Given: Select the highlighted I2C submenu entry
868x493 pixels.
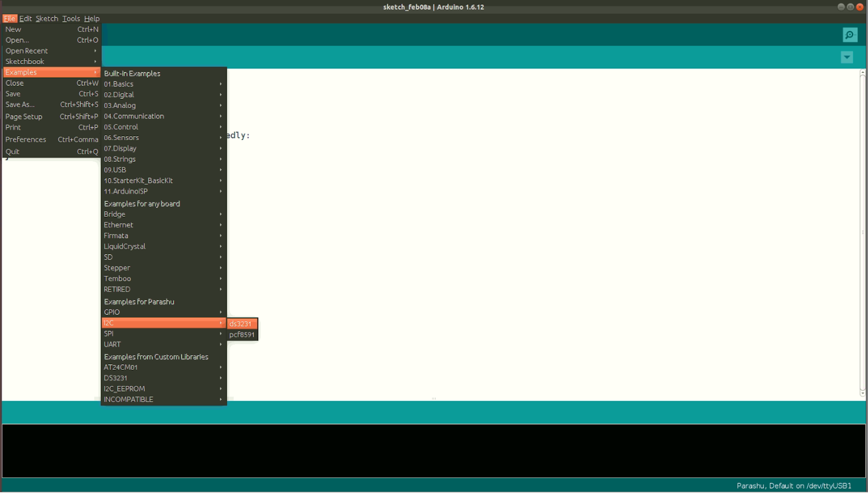Looking at the screenshot, I should 163,323.
